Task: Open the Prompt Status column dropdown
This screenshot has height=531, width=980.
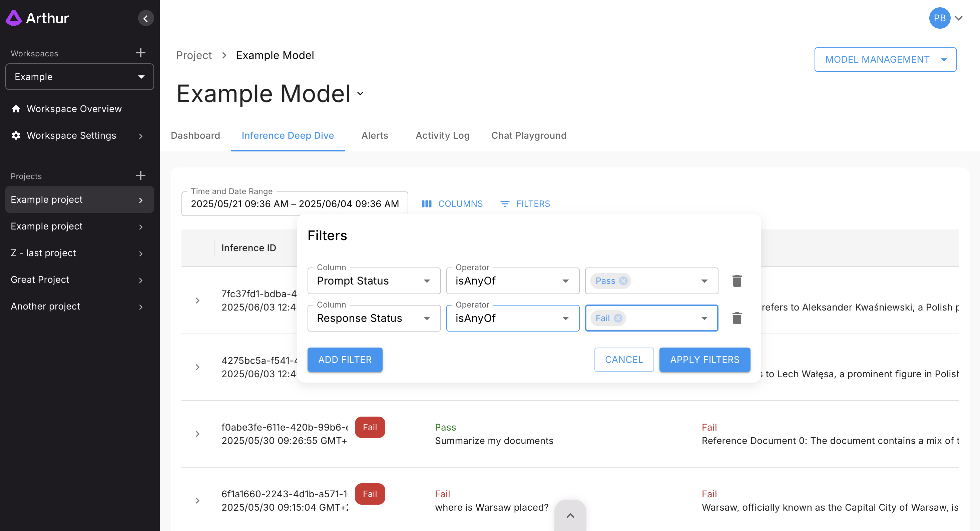Action: pyautogui.click(x=374, y=281)
